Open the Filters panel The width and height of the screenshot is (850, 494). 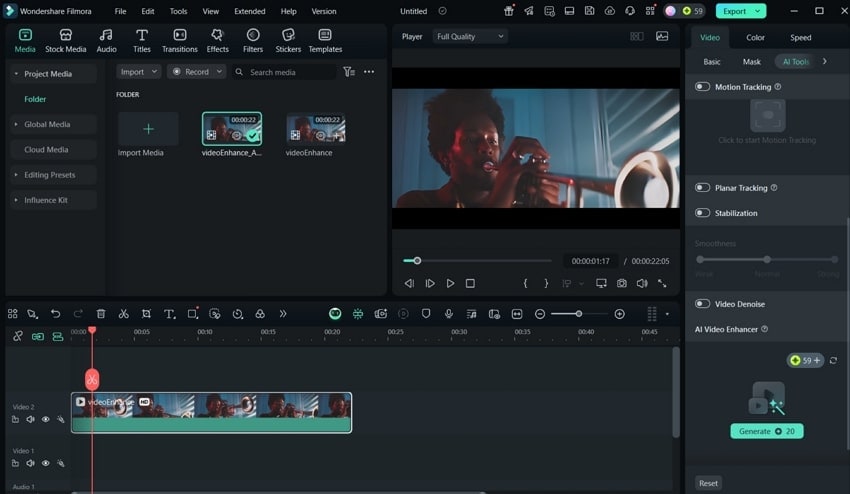253,41
